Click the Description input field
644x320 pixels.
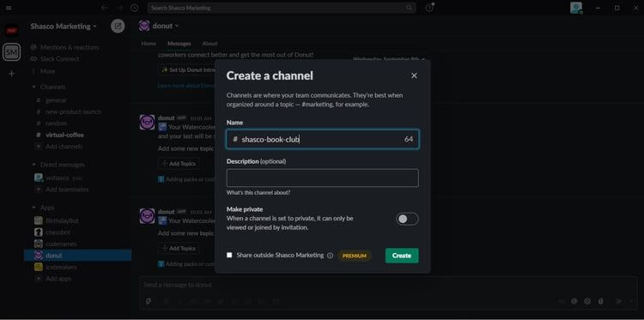322,178
